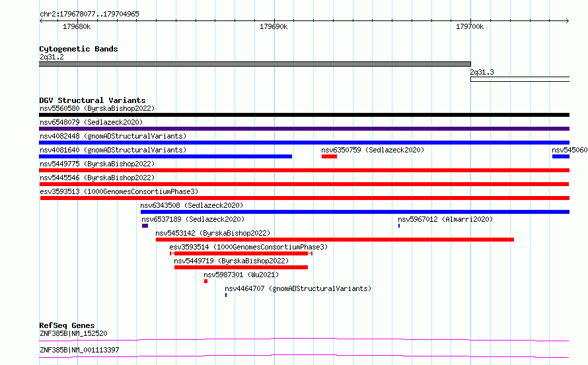Click the ZNF385B|NM_001113397 gene label
Screen dimensions: 588x365
pyautogui.click(x=79, y=350)
